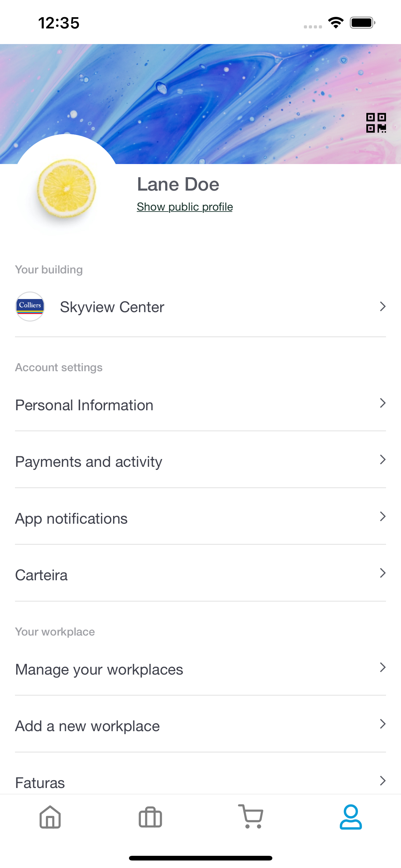Tap the Lane Doe name heading

pos(178,184)
